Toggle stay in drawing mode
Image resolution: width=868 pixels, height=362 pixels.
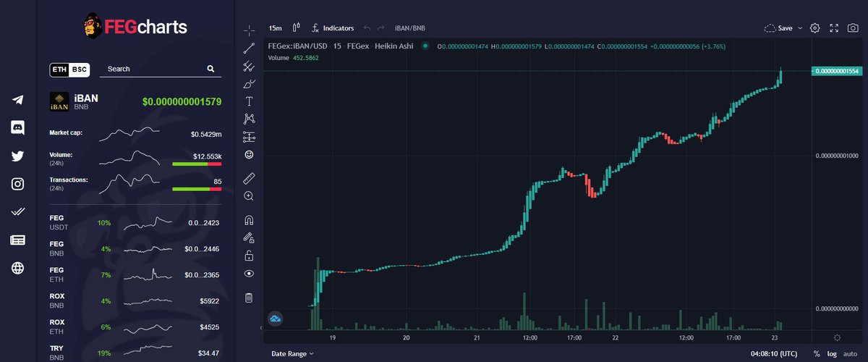click(249, 237)
